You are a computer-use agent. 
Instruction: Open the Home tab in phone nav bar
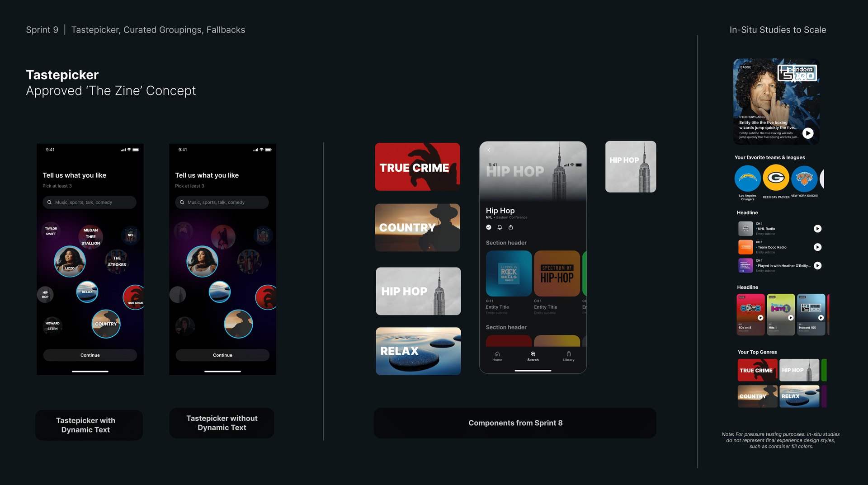497,356
